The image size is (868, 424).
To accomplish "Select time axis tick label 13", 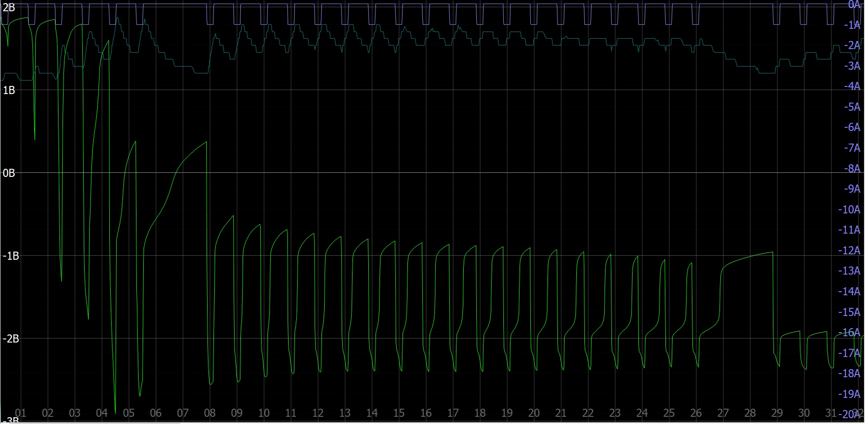I will pos(345,413).
